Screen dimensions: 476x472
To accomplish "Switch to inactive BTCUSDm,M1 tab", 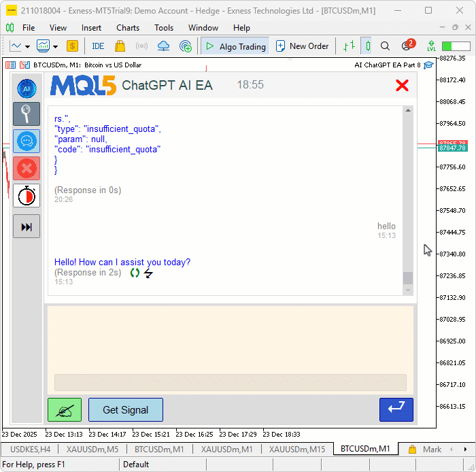I will 159,450.
